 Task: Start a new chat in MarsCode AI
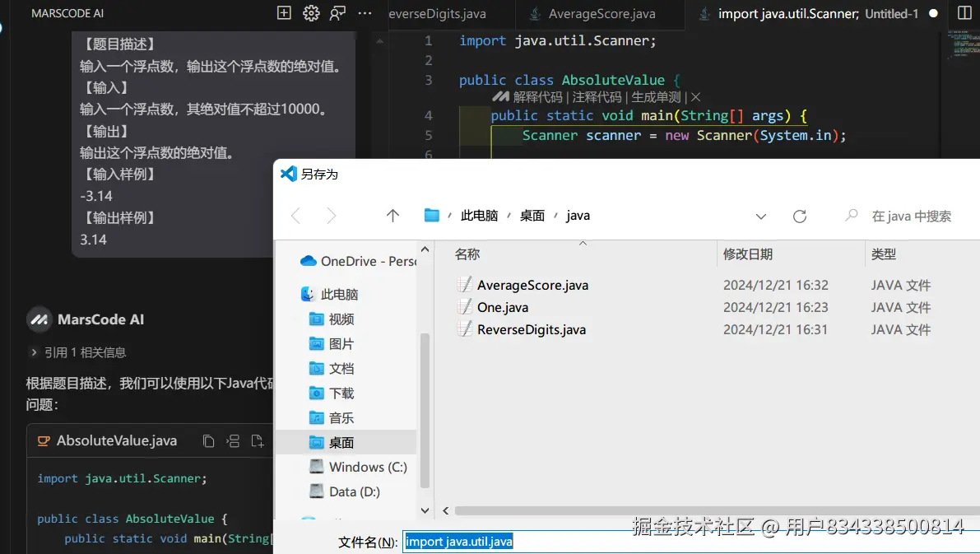pyautogui.click(x=283, y=13)
